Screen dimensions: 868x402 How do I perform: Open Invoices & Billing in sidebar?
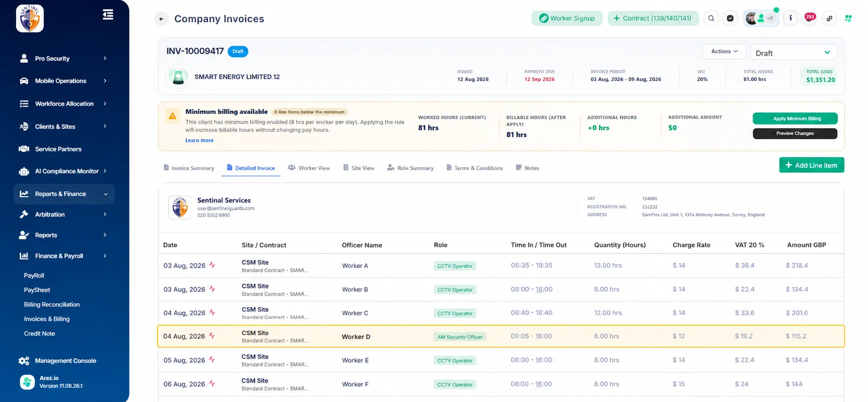tap(47, 319)
